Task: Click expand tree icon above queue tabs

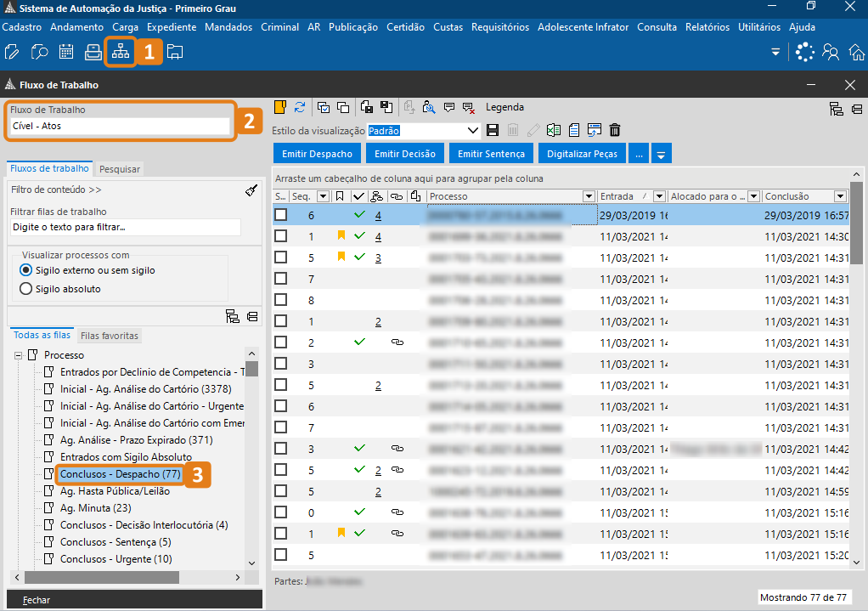Action: coord(233,316)
